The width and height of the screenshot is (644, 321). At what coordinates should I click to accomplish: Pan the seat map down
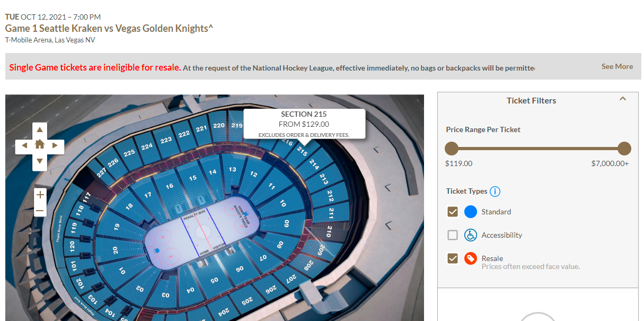click(40, 161)
